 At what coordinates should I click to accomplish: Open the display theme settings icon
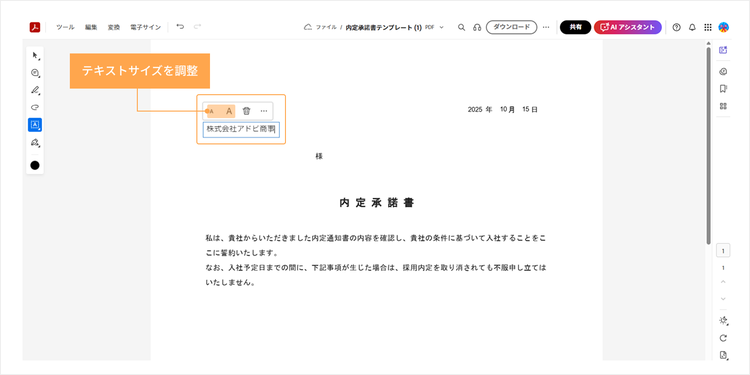723,320
